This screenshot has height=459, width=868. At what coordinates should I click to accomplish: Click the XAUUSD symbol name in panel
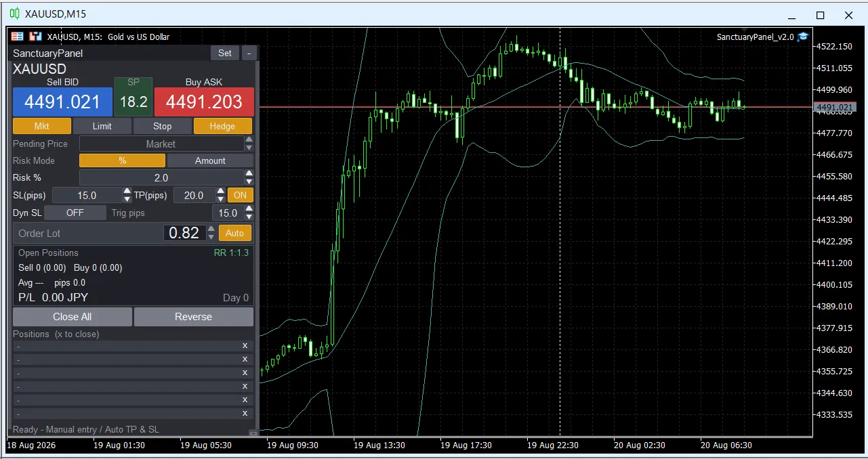tap(39, 69)
